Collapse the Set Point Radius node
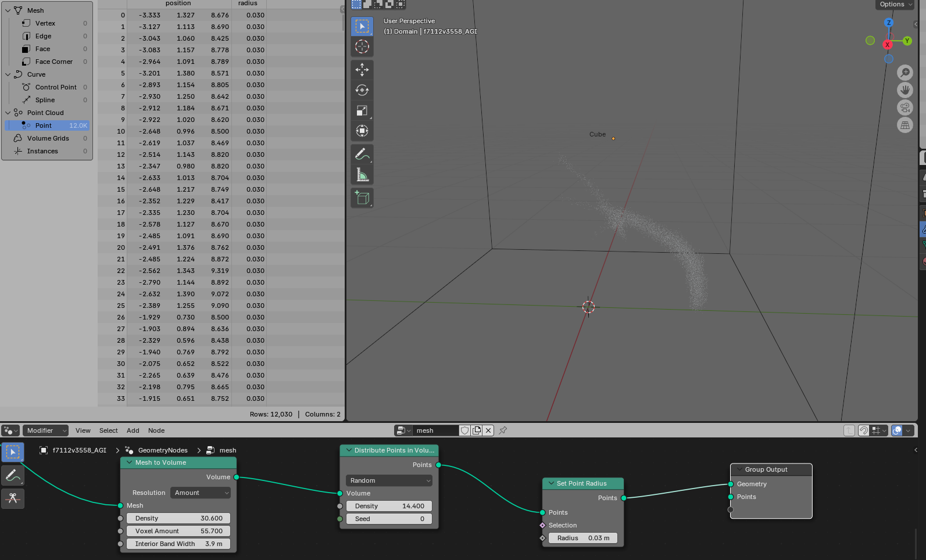This screenshot has height=560, width=926. click(x=551, y=483)
